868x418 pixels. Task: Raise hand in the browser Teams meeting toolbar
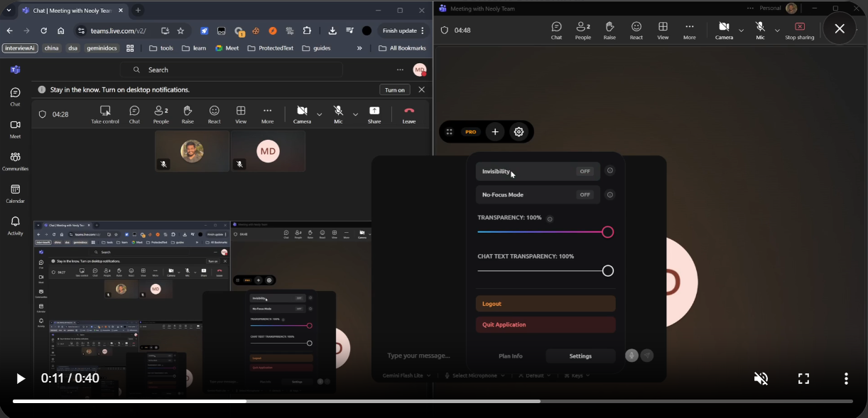coord(188,114)
